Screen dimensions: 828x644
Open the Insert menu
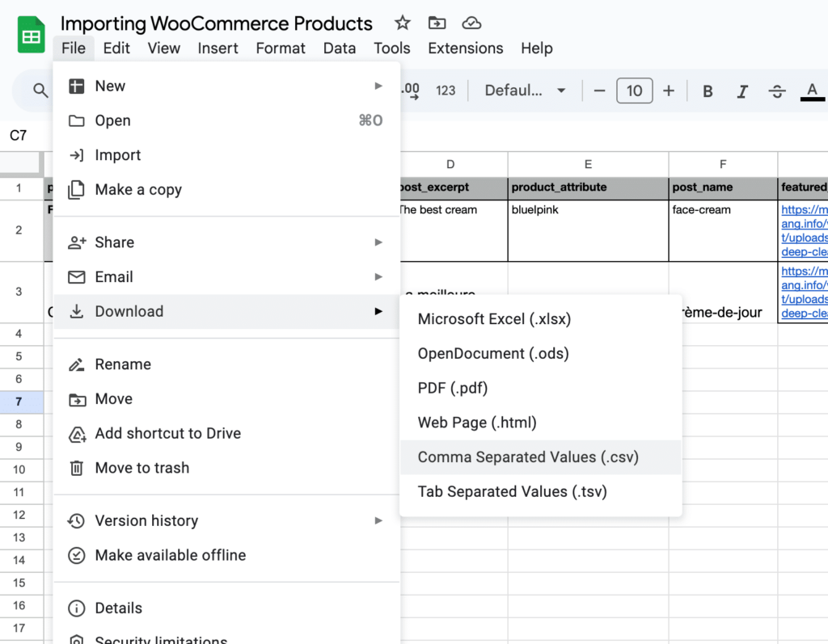[218, 48]
